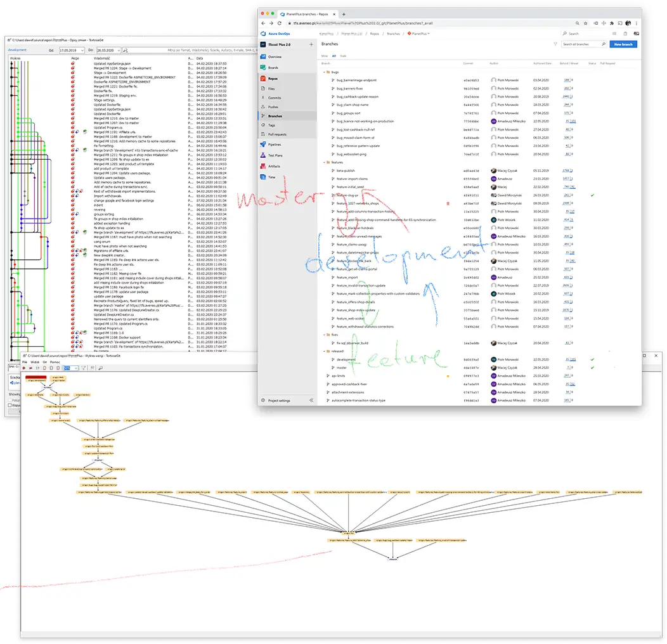The image size is (667, 644).
Task: Open branch api-limits
Action: [338, 376]
